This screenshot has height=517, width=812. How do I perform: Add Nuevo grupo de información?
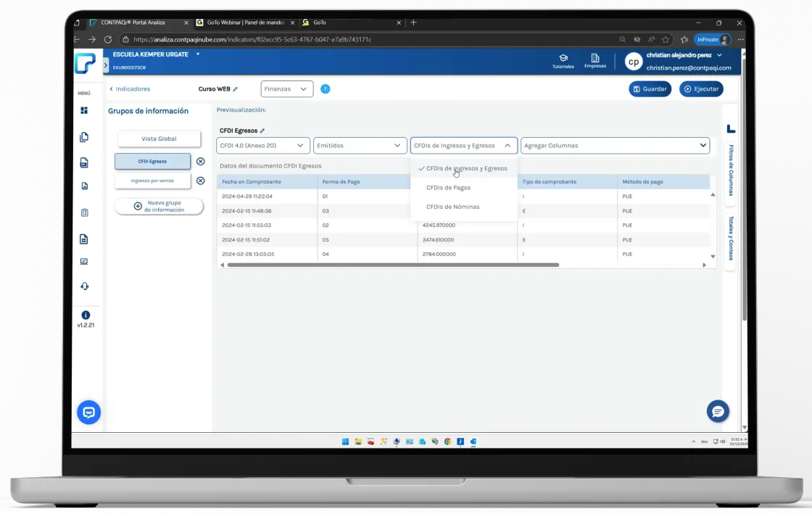(x=159, y=206)
